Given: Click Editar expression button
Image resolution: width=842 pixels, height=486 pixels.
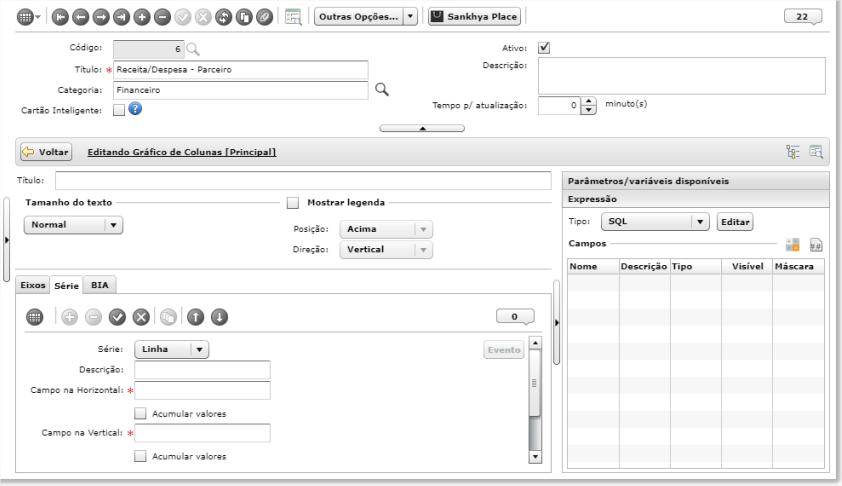Looking at the screenshot, I should click(735, 222).
